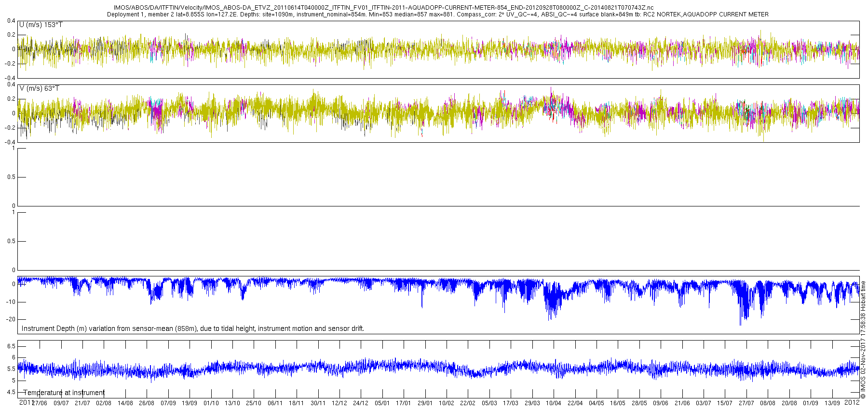Click the '16/05' date tick label
Screen dimensions: 868x410
pyautogui.click(x=618, y=403)
